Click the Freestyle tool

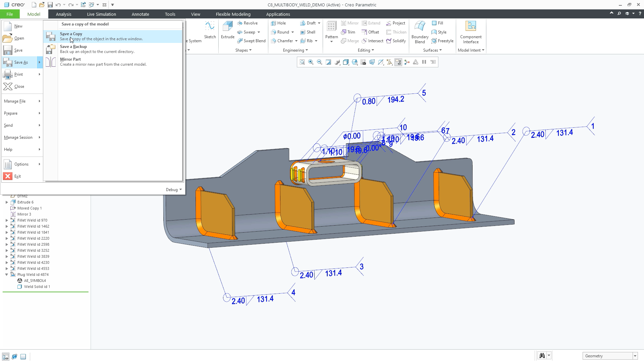pyautogui.click(x=442, y=41)
